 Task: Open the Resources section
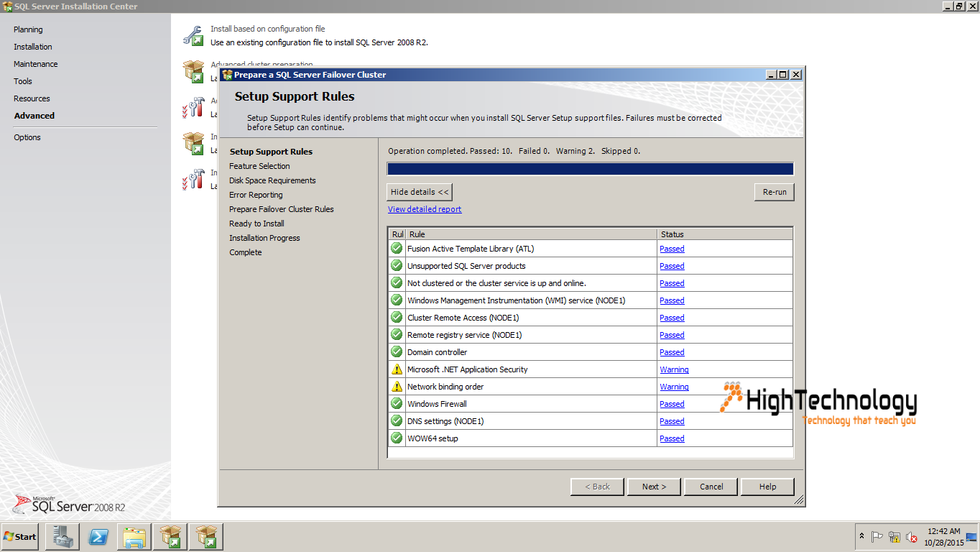pos(32,98)
